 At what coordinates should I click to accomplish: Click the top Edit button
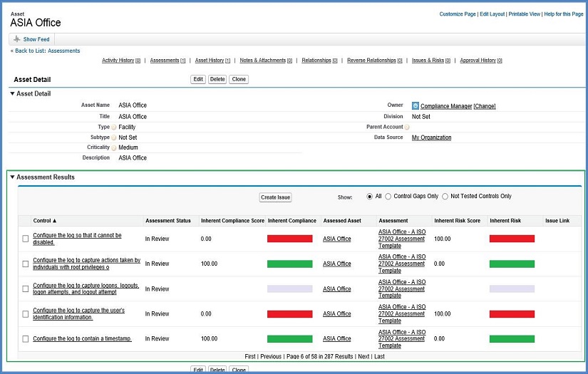click(198, 80)
